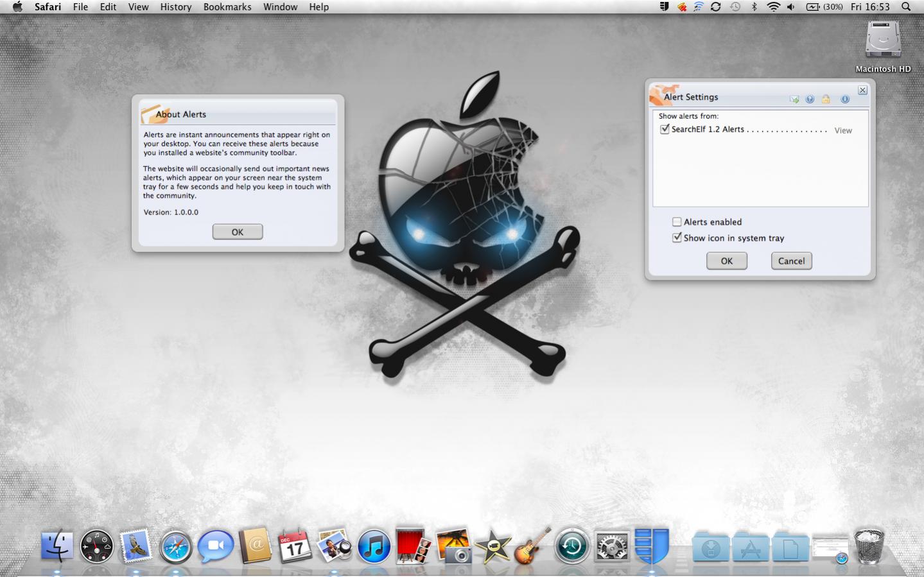Viewport: 924px width, 577px height.
Task: Click the 'Show alerts from:' label
Action: point(688,116)
